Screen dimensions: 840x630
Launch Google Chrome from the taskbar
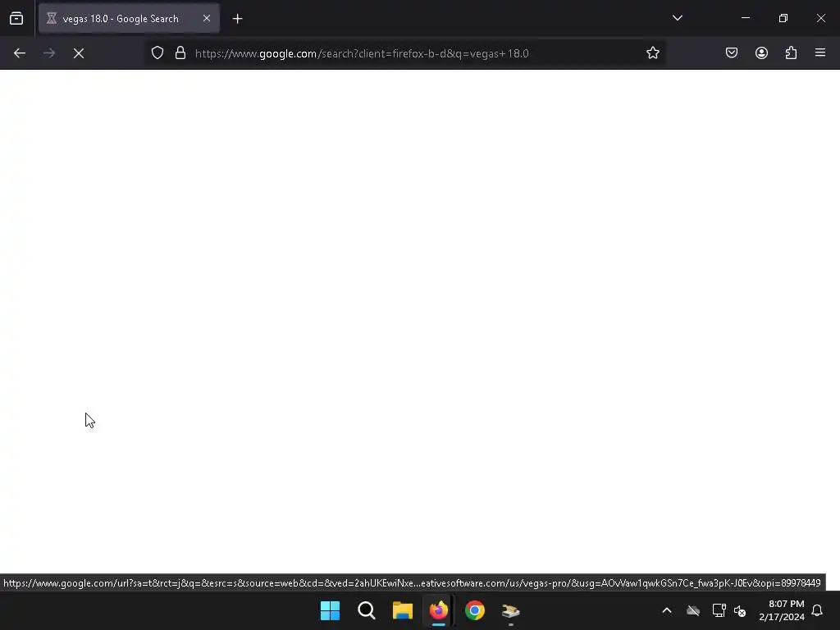click(x=475, y=610)
